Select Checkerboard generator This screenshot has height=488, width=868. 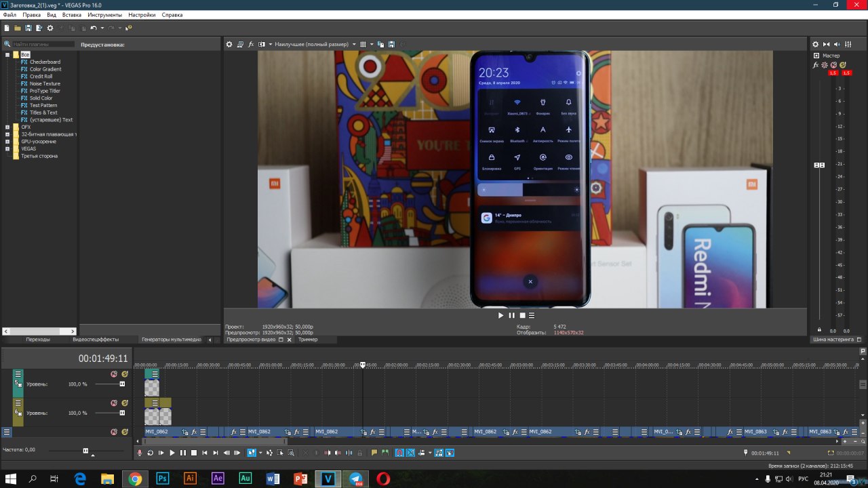point(45,62)
